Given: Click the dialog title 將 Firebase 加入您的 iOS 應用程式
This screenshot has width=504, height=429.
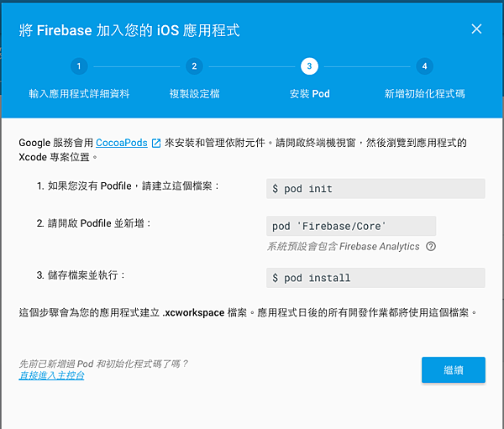Looking at the screenshot, I should [x=129, y=30].
